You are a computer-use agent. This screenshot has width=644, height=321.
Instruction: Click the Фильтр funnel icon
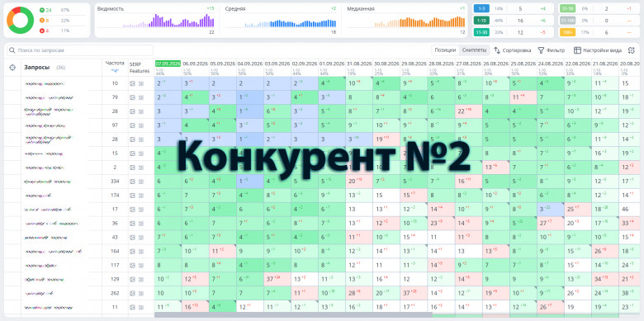point(541,50)
